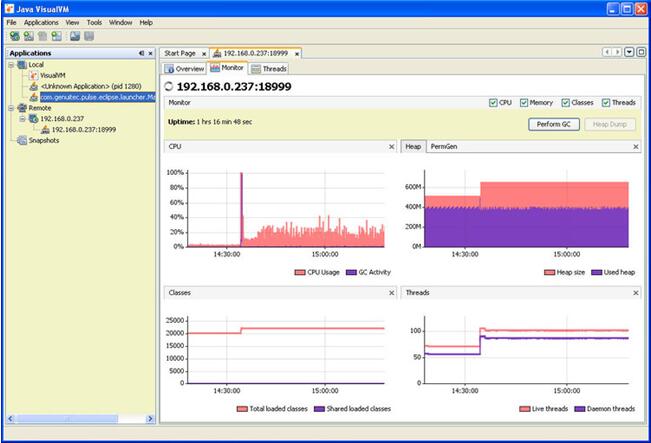The image size is (651, 443).
Task: Click the Snapshots node icon
Action: click(x=22, y=140)
